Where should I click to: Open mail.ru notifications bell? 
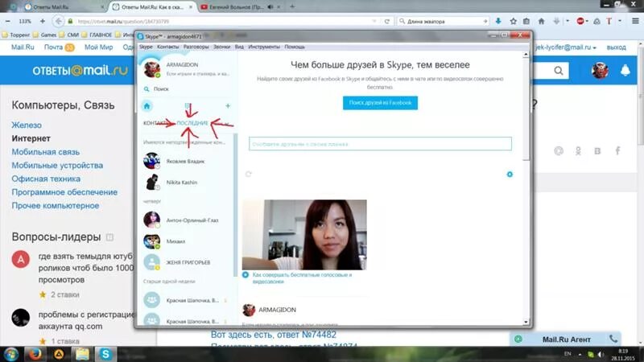(x=625, y=70)
